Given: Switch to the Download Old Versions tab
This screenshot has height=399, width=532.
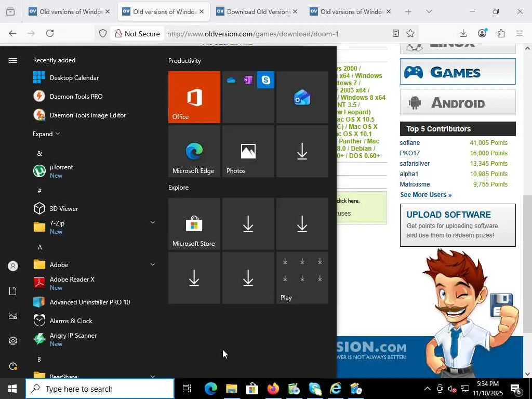Looking at the screenshot, I should click(257, 11).
